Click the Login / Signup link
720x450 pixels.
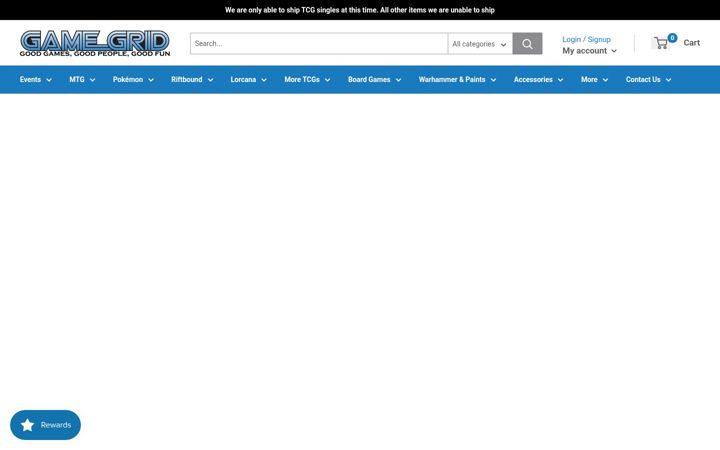click(586, 39)
